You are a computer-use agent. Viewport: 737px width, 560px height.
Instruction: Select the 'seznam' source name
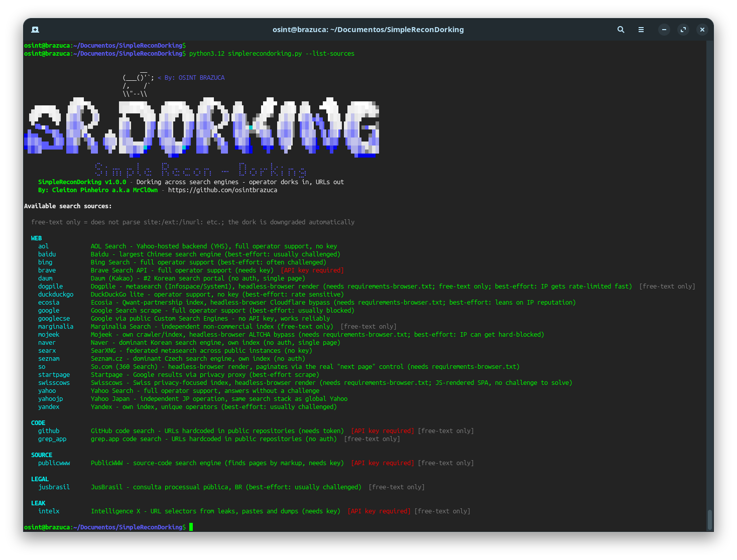click(x=49, y=359)
